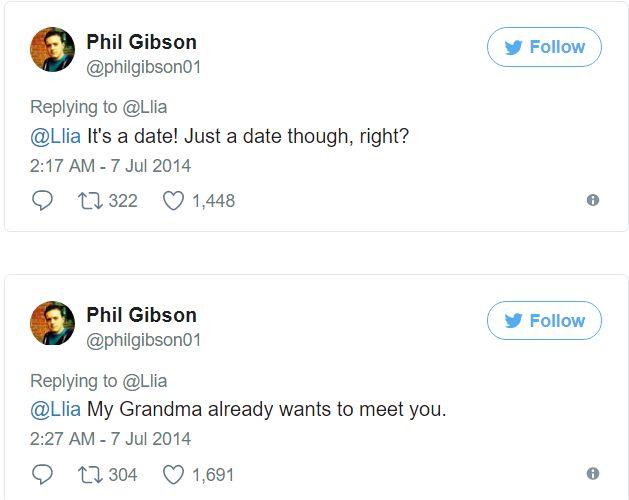Open Phil Gibson's avatar in second tweet

[x=53, y=324]
